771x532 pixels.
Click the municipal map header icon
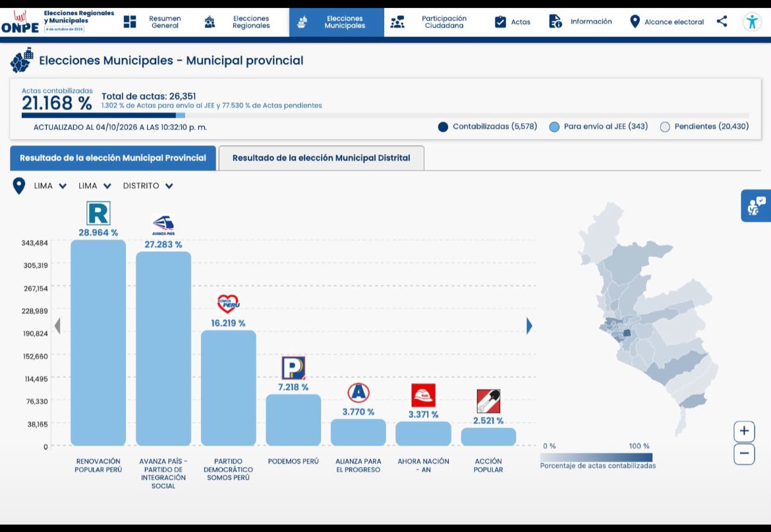click(22, 60)
